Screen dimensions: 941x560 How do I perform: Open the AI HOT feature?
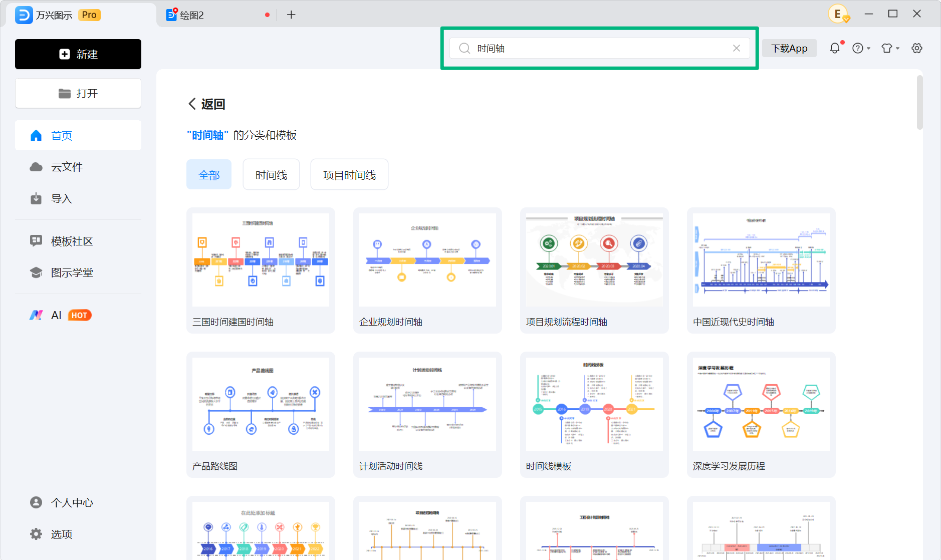coord(78,315)
